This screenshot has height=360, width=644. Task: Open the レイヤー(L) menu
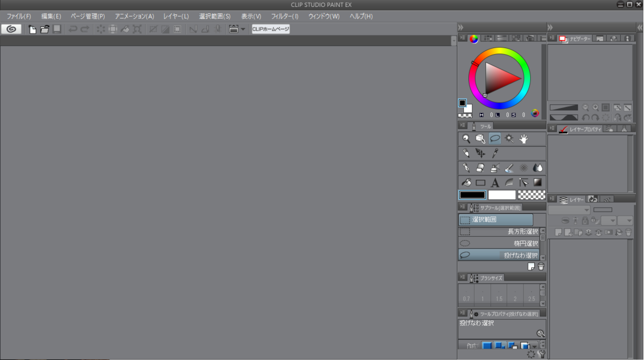pos(176,16)
